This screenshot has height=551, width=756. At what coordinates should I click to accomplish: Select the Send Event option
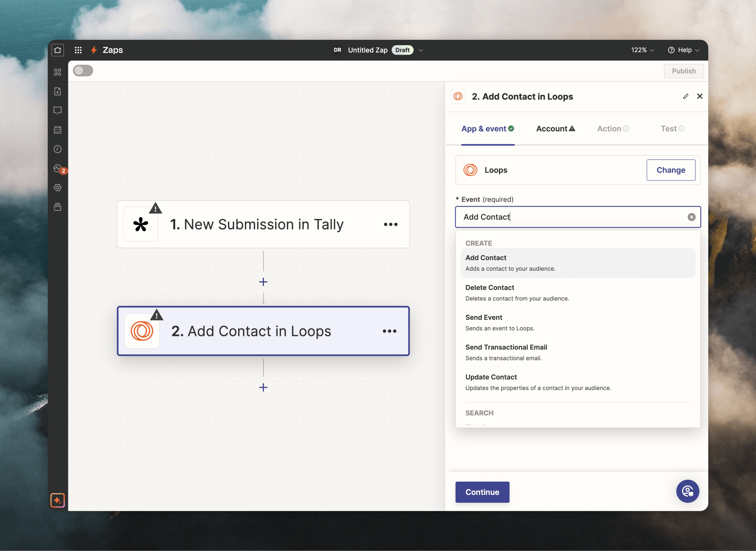click(578, 323)
